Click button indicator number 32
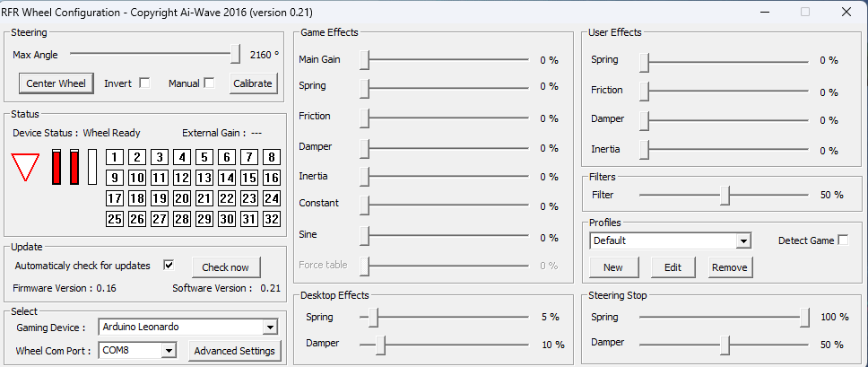This screenshot has width=868, height=367. pos(272,219)
